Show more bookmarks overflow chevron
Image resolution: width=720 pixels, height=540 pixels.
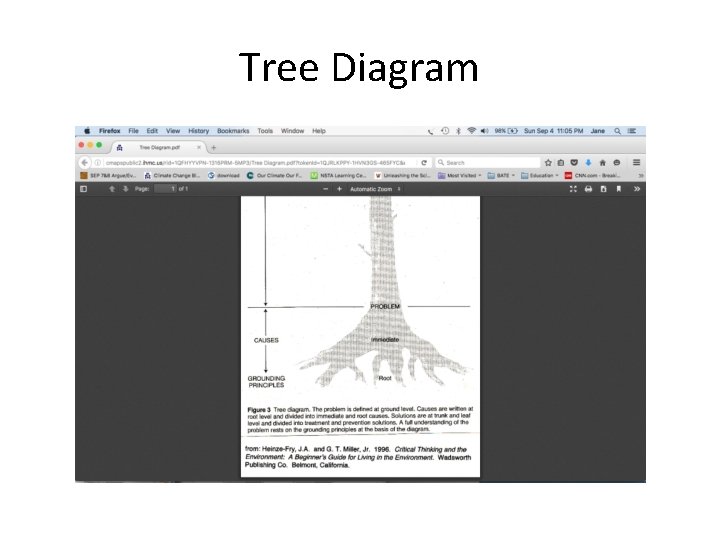[641, 175]
